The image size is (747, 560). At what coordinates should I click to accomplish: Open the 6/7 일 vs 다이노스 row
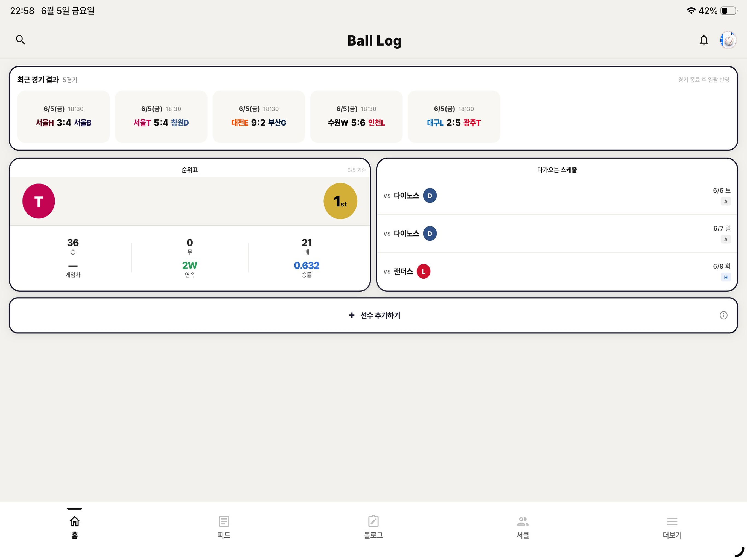click(x=557, y=234)
